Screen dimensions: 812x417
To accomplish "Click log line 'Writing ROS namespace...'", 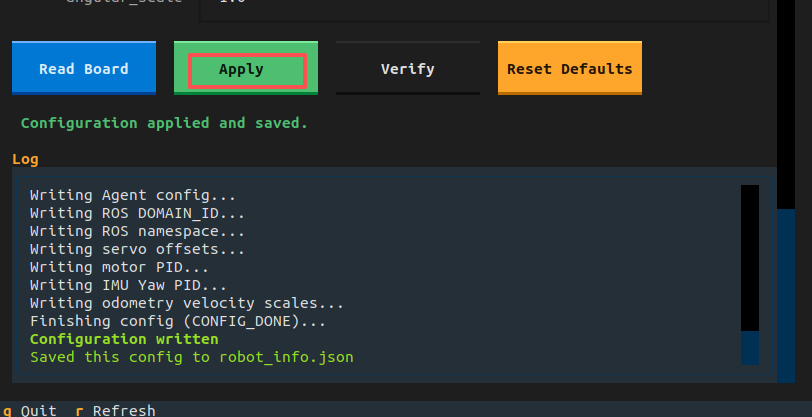I will pyautogui.click(x=137, y=231).
